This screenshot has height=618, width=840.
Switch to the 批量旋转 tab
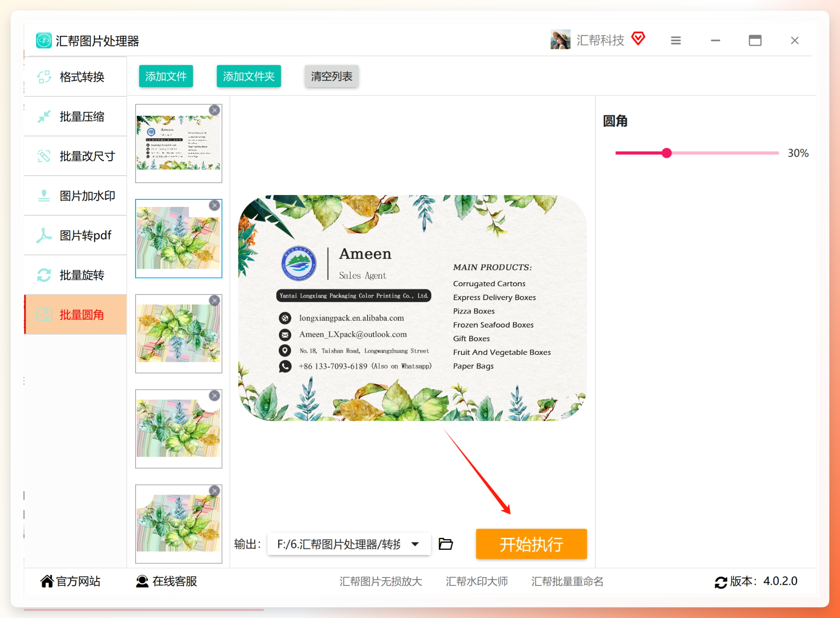(76, 275)
